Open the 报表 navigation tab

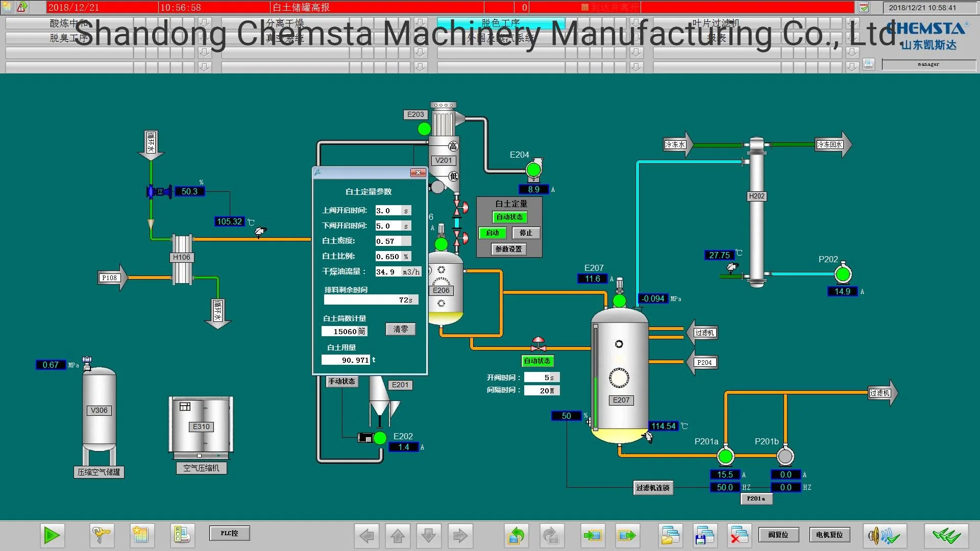(x=717, y=38)
